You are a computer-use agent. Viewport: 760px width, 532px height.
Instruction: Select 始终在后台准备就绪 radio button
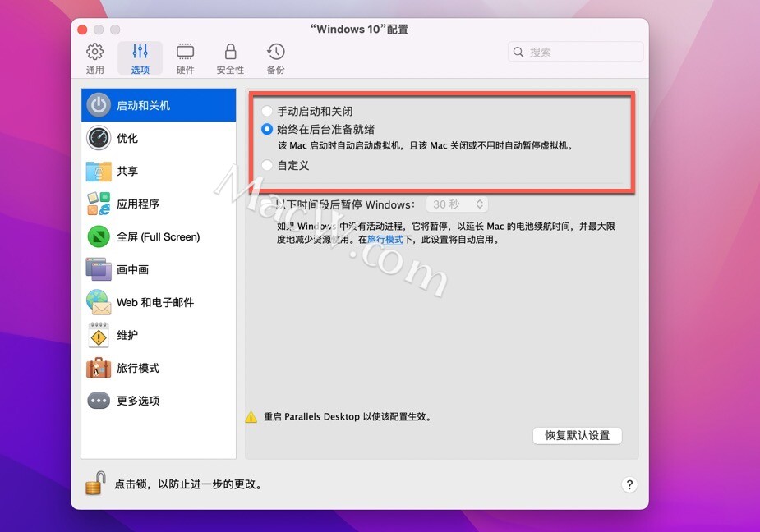click(266, 129)
